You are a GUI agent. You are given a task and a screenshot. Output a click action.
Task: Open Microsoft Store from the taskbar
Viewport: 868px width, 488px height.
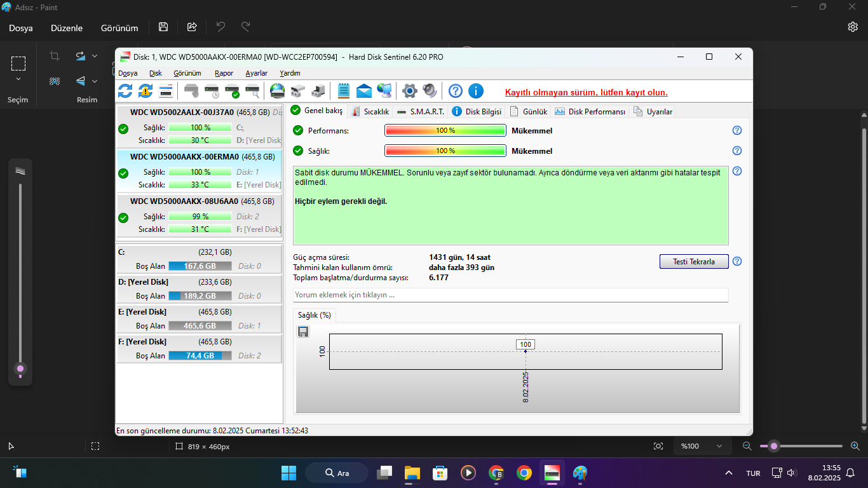[x=440, y=473]
